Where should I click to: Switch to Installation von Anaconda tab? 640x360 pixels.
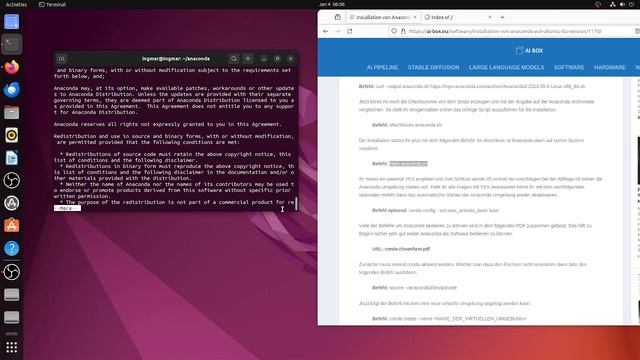pos(382,17)
